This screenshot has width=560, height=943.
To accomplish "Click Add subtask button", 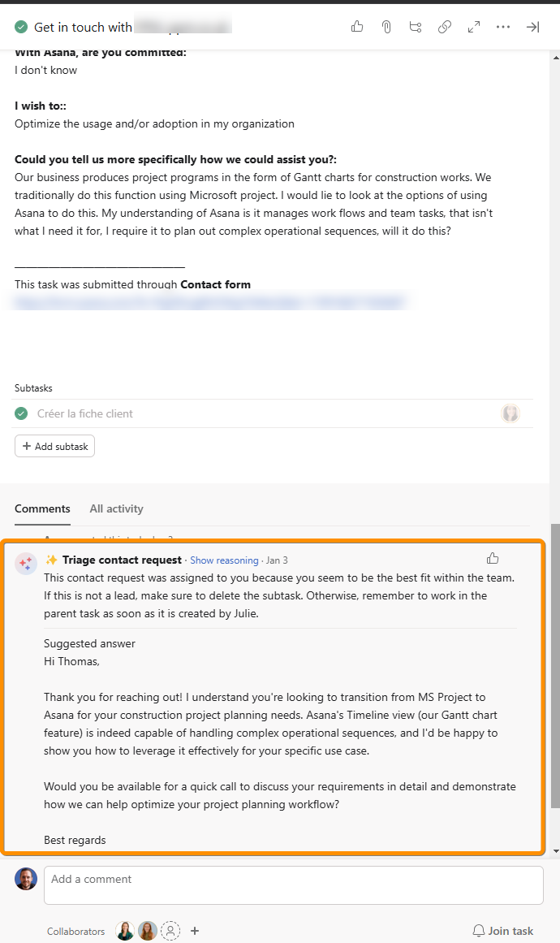I will click(54, 446).
